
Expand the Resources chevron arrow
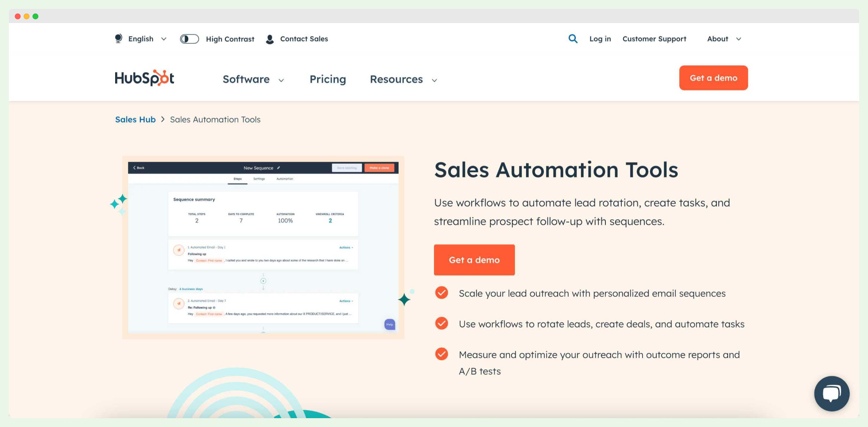click(x=434, y=80)
